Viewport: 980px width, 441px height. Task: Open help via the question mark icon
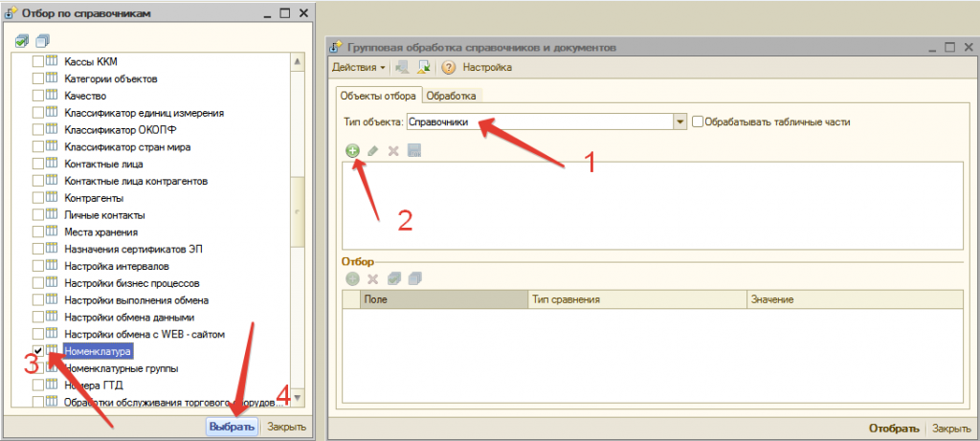pyautogui.click(x=447, y=68)
